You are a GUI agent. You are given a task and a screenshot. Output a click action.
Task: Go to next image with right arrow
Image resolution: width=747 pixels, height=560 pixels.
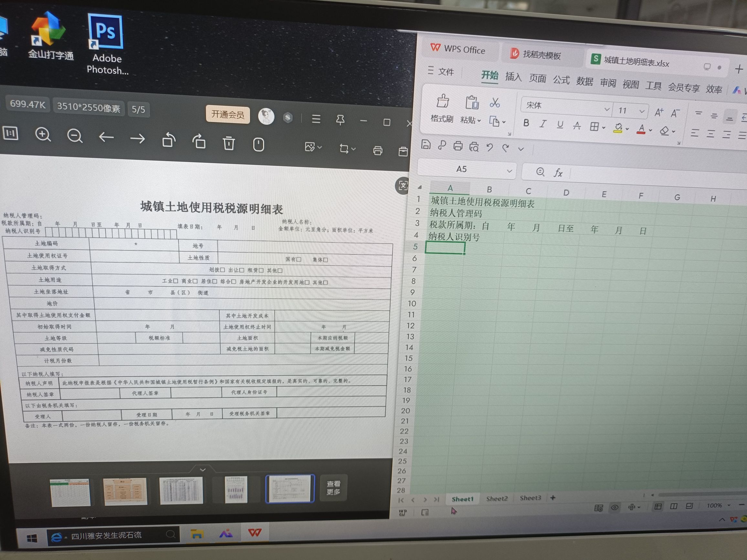pos(137,139)
